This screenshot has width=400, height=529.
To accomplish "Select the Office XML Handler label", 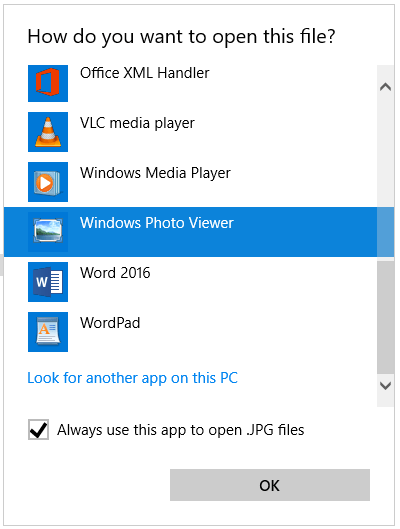I will tap(144, 73).
